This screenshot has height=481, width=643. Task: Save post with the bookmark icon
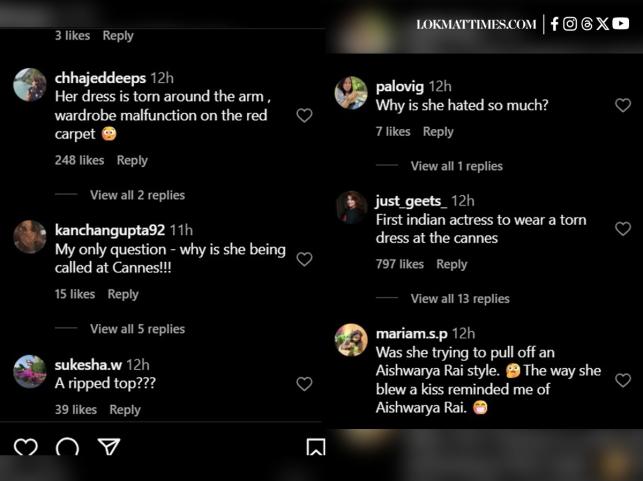click(x=315, y=447)
